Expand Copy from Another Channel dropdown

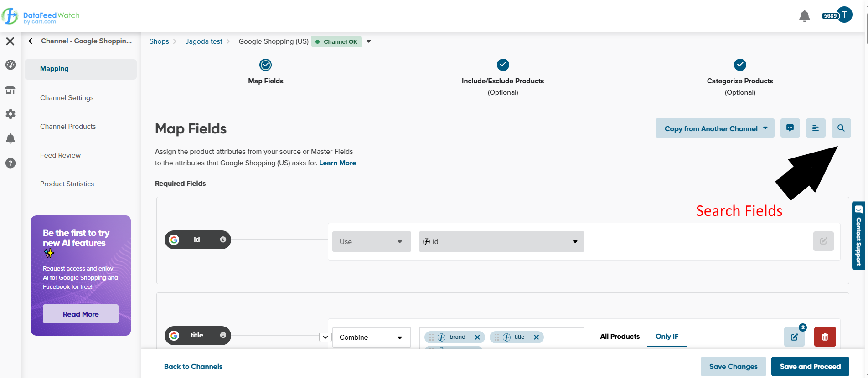pyautogui.click(x=714, y=128)
